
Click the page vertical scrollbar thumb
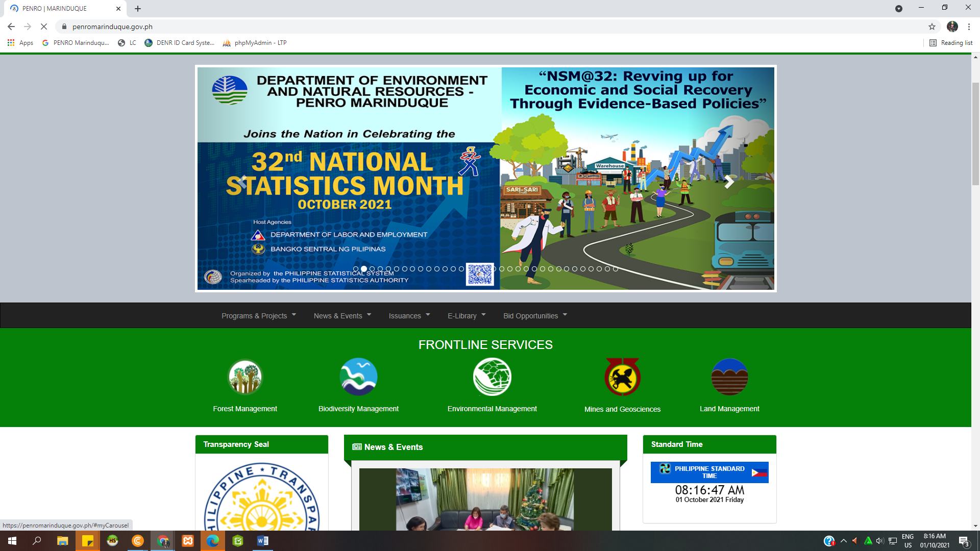pyautogui.click(x=975, y=134)
